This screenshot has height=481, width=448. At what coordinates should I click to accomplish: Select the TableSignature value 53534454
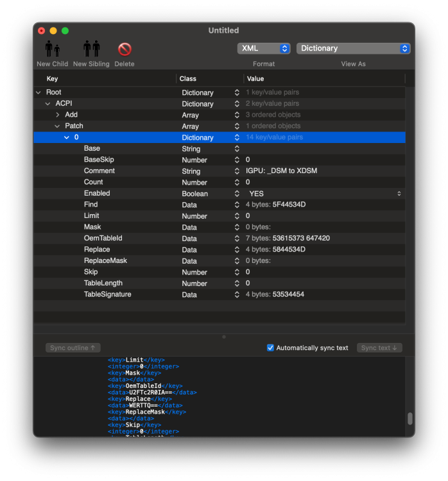point(288,294)
